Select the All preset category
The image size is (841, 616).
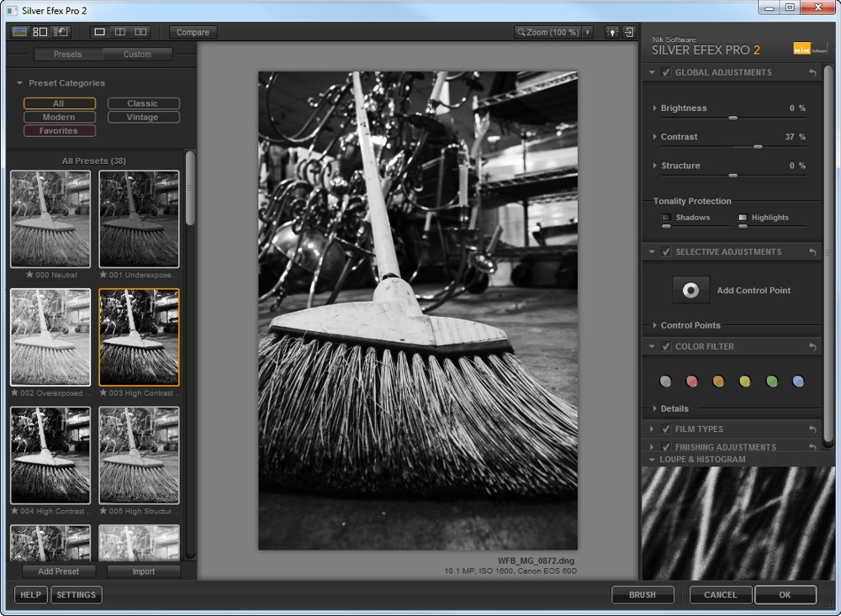click(59, 103)
